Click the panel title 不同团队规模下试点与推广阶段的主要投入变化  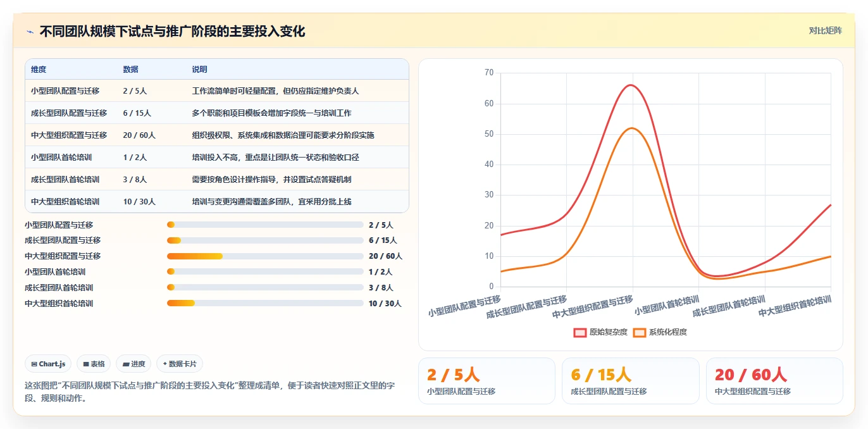pos(172,31)
